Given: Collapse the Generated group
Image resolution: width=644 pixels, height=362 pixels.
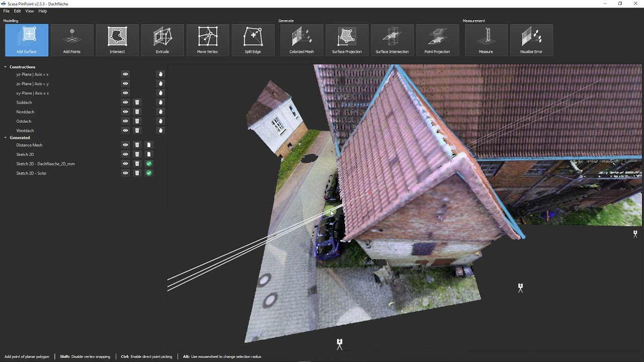Looking at the screenshot, I should point(6,138).
